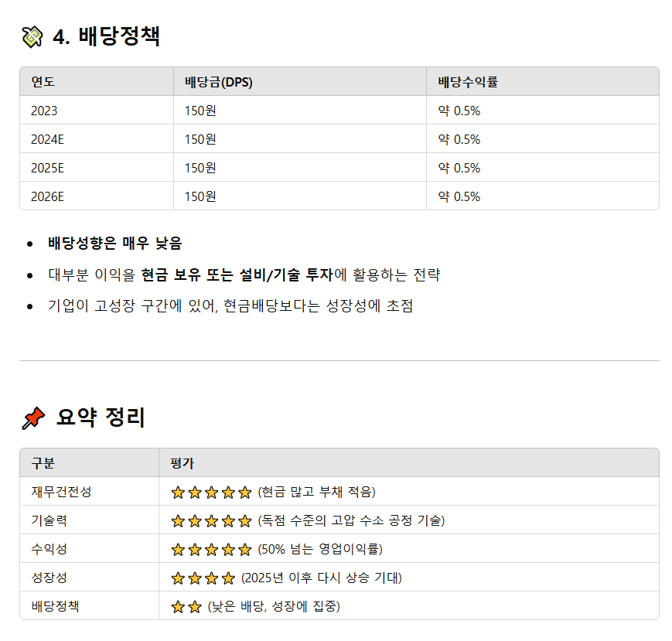Select the 구분 column header
This screenshot has width=672, height=641.
43,463
